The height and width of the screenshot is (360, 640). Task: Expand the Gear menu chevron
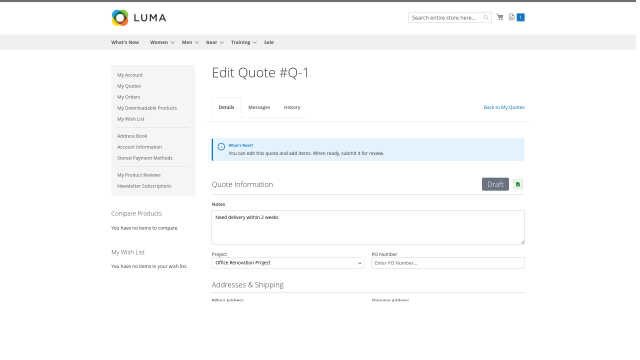tap(222, 42)
